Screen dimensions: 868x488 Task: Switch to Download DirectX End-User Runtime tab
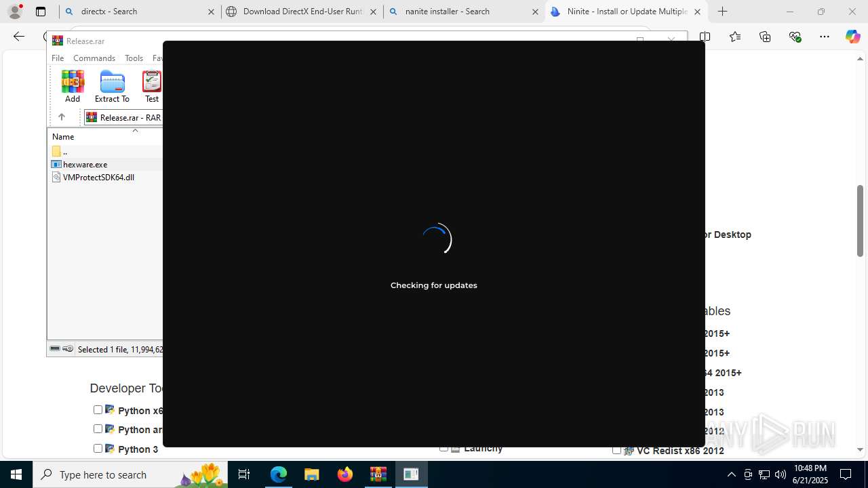pyautogui.click(x=302, y=12)
